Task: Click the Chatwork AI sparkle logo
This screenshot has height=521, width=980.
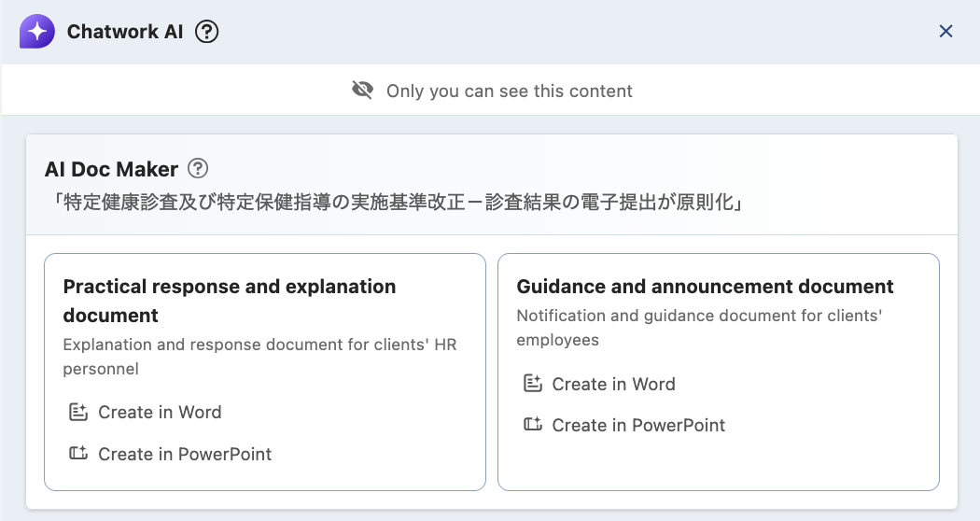Action: tap(37, 31)
